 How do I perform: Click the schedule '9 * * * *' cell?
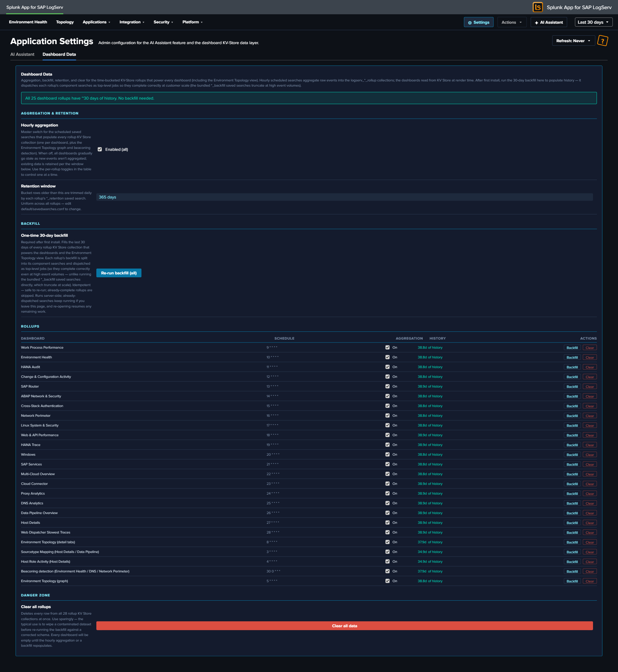pyautogui.click(x=272, y=347)
